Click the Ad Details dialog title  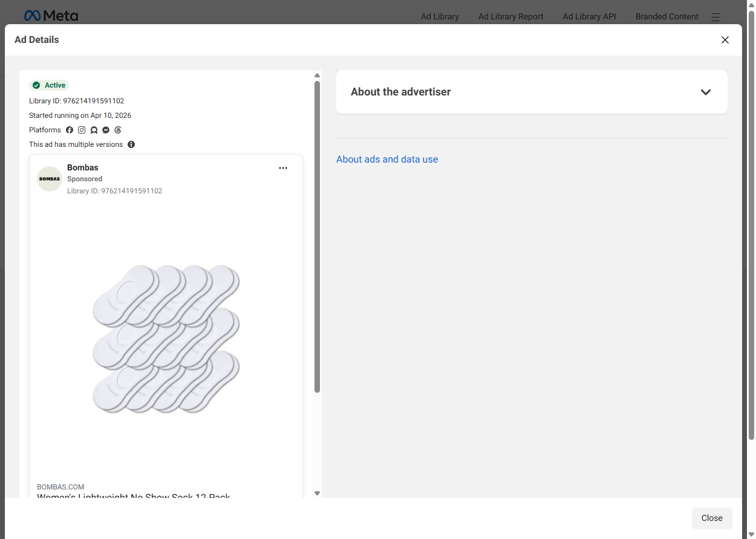pyautogui.click(x=37, y=40)
